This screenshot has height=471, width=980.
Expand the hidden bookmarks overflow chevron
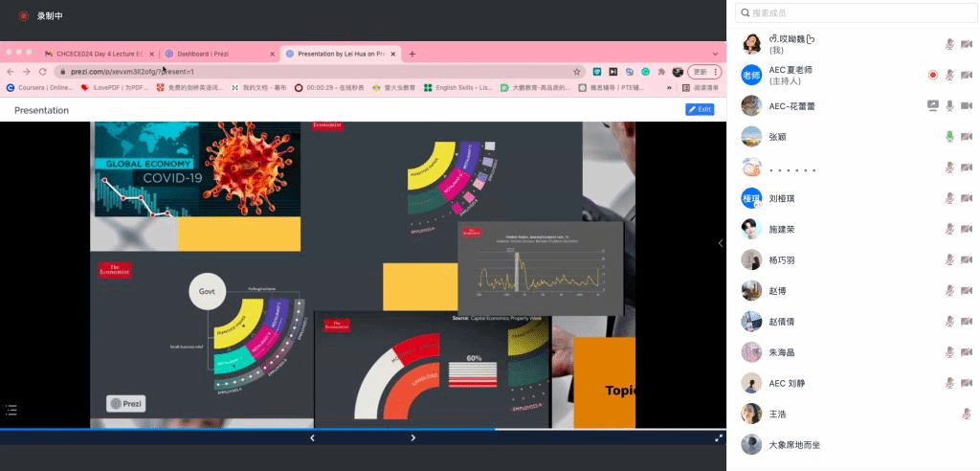(x=670, y=88)
